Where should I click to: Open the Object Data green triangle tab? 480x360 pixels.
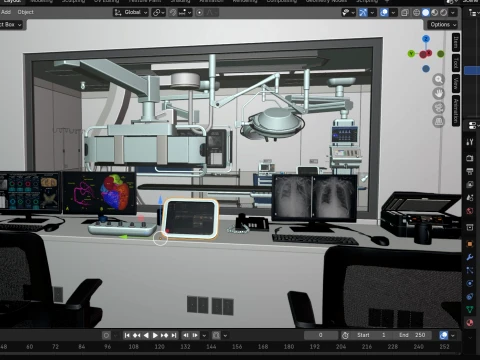click(470, 309)
